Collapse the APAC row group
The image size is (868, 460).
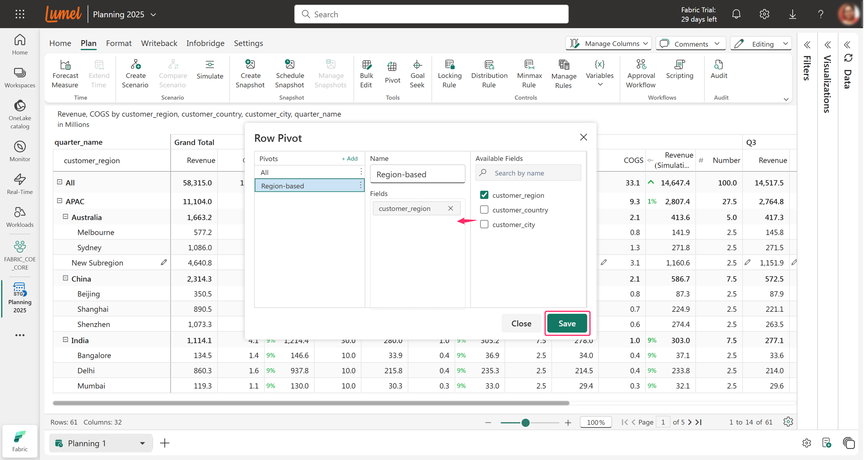coord(60,201)
